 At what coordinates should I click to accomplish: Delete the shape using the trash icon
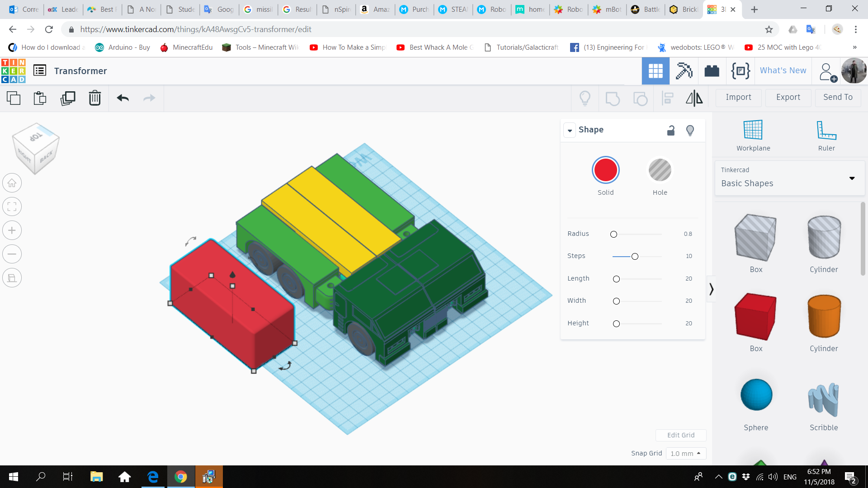(x=95, y=98)
